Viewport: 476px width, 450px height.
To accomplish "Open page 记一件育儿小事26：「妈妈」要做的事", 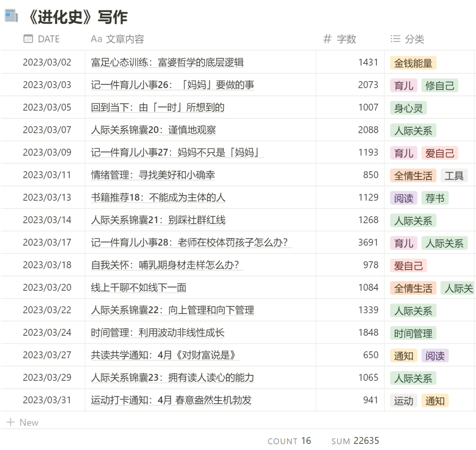I will pos(172,85).
